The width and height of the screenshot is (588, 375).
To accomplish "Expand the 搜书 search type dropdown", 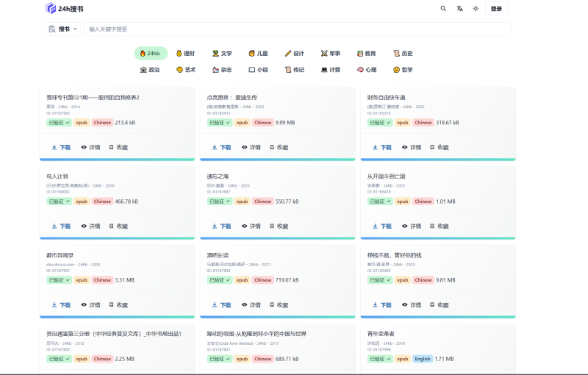I will click(63, 29).
